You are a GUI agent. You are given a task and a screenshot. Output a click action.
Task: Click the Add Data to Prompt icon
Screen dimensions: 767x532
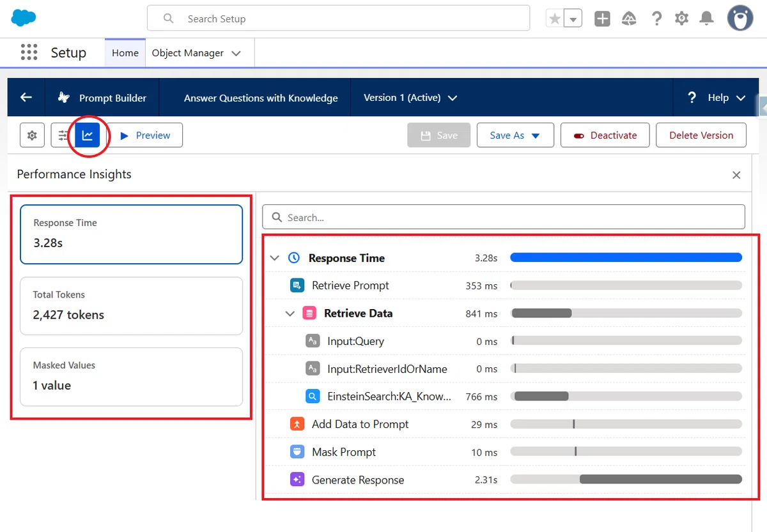pyautogui.click(x=297, y=424)
